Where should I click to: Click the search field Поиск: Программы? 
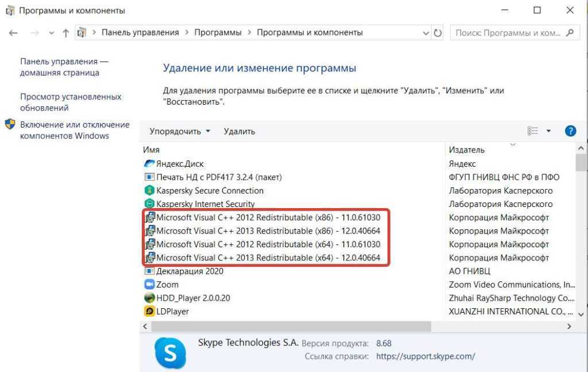(x=508, y=33)
